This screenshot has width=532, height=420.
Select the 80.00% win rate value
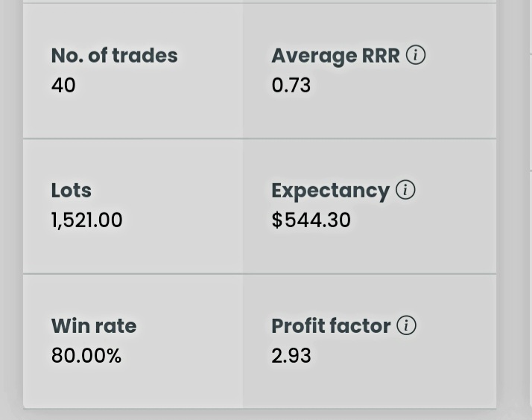(x=86, y=356)
